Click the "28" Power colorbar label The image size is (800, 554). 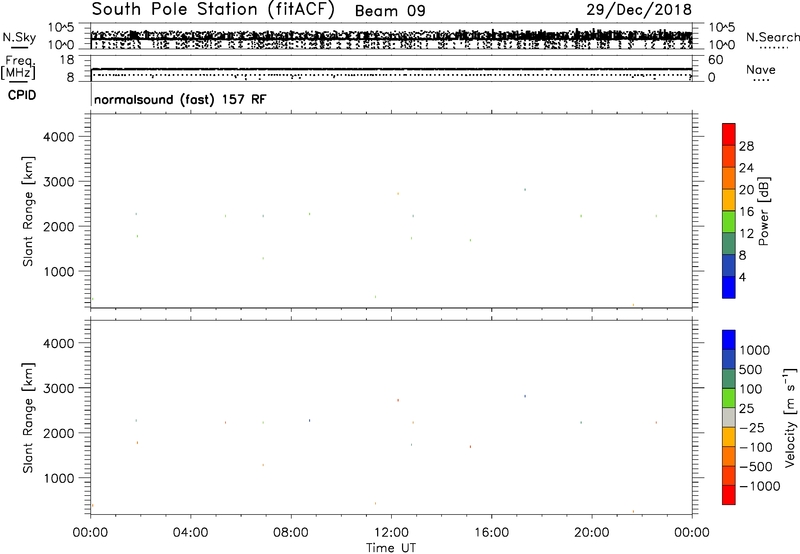pos(746,146)
